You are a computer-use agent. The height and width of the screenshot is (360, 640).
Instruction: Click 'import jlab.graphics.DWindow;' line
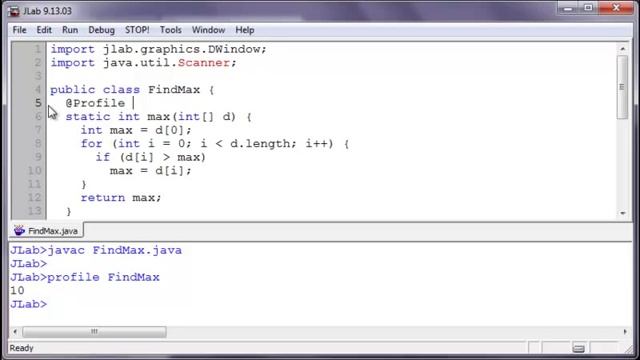(158, 49)
